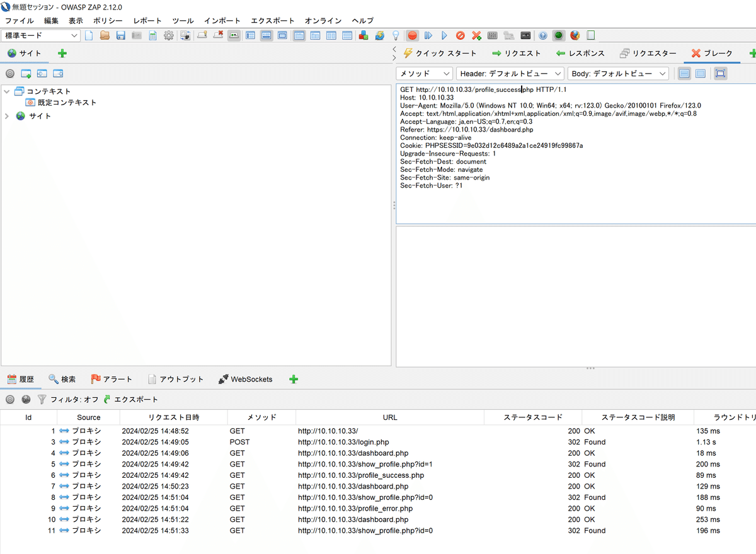756x554 pixels.
Task: Click the red Drop request icon
Action: tap(461, 36)
